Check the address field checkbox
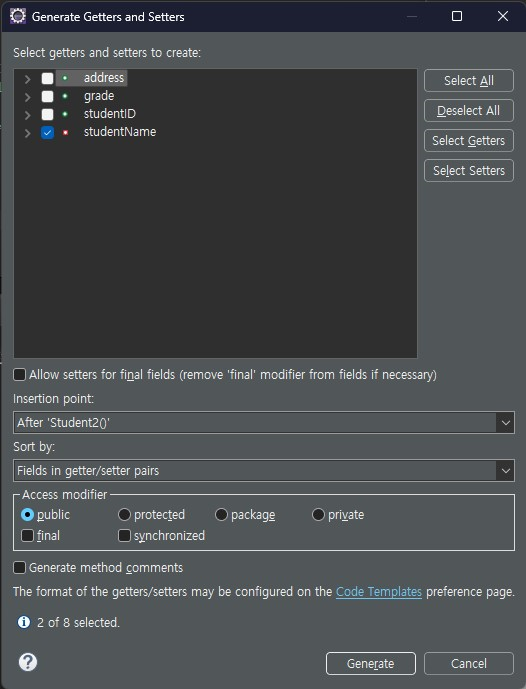Viewport: 526px width, 689px height. 47,78
